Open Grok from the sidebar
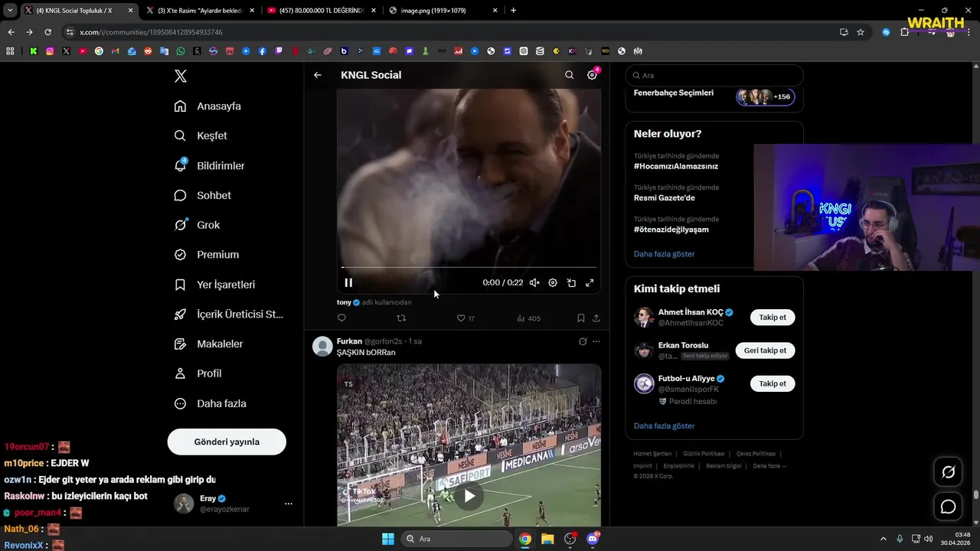Screen dimensions: 980x551 click(197, 225)
